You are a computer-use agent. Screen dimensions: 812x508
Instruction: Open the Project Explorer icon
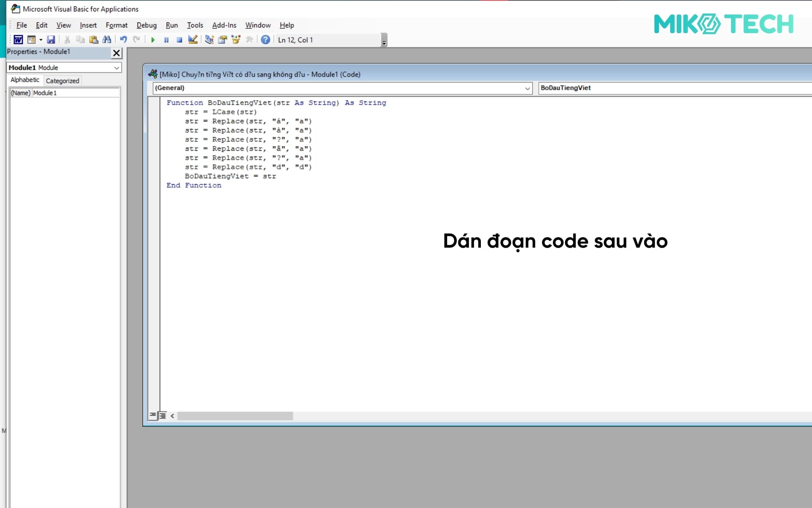coord(209,40)
